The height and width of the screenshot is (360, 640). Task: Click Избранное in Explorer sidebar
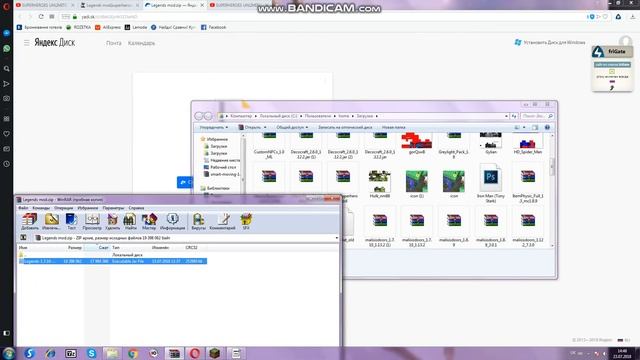coord(214,139)
